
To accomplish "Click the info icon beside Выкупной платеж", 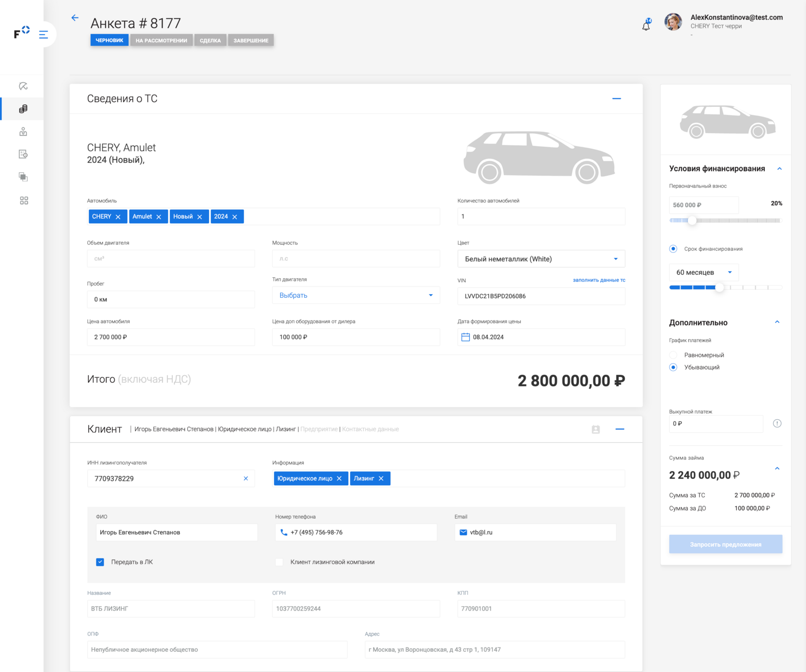I will click(777, 424).
